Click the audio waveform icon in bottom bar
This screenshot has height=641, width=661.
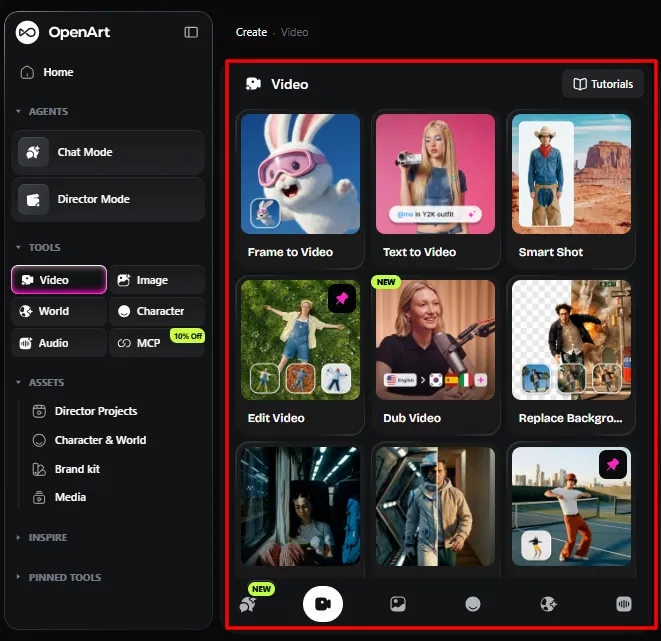click(623, 604)
